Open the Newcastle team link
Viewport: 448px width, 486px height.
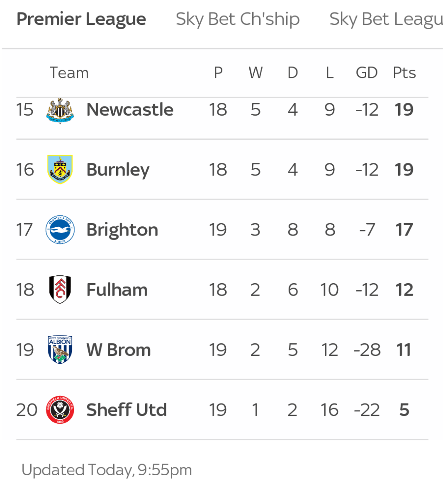[130, 109]
